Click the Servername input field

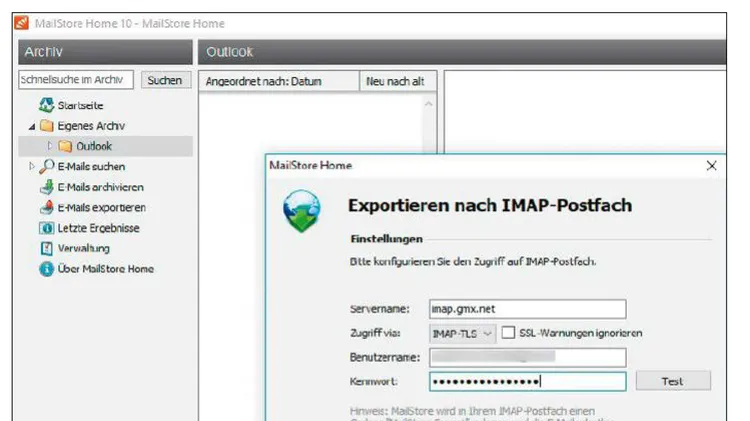coord(528,309)
